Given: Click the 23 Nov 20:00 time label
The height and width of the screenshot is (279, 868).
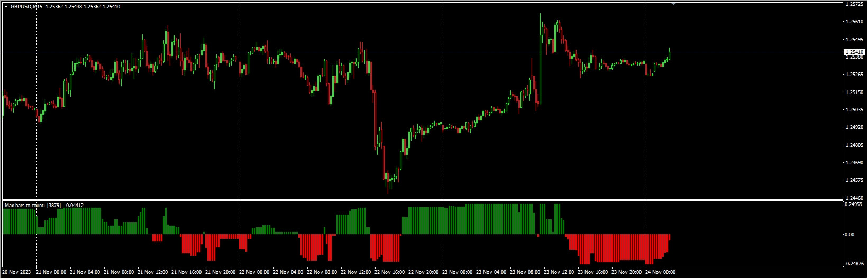Looking at the screenshot, I should tap(627, 273).
